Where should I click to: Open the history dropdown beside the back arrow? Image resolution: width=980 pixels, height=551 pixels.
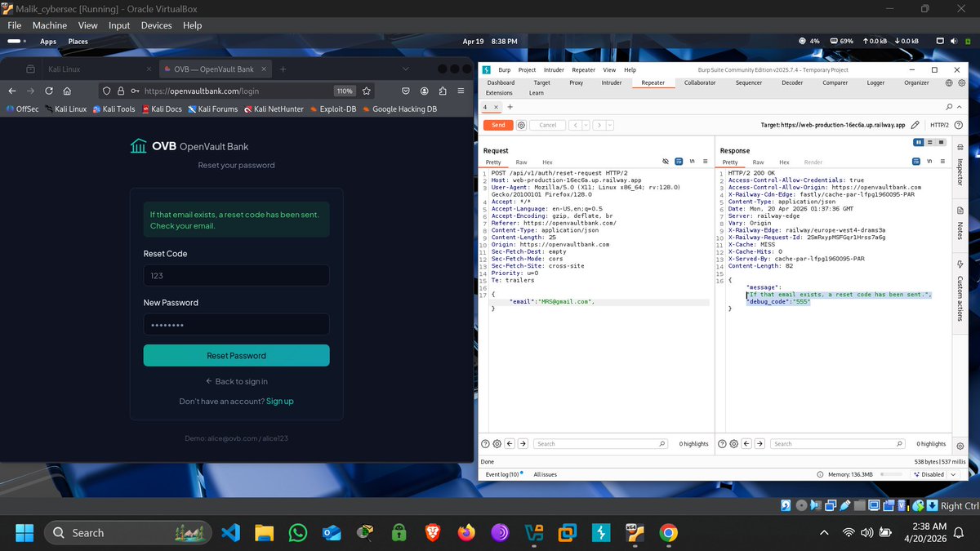click(x=585, y=125)
